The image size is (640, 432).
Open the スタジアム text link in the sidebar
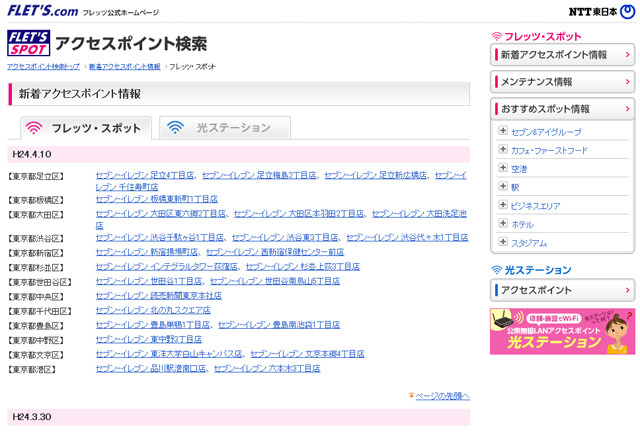529,243
